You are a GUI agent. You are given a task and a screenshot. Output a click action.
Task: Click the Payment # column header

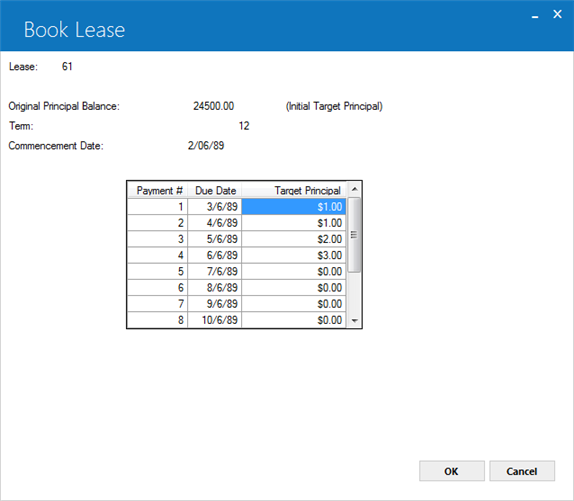click(x=158, y=190)
